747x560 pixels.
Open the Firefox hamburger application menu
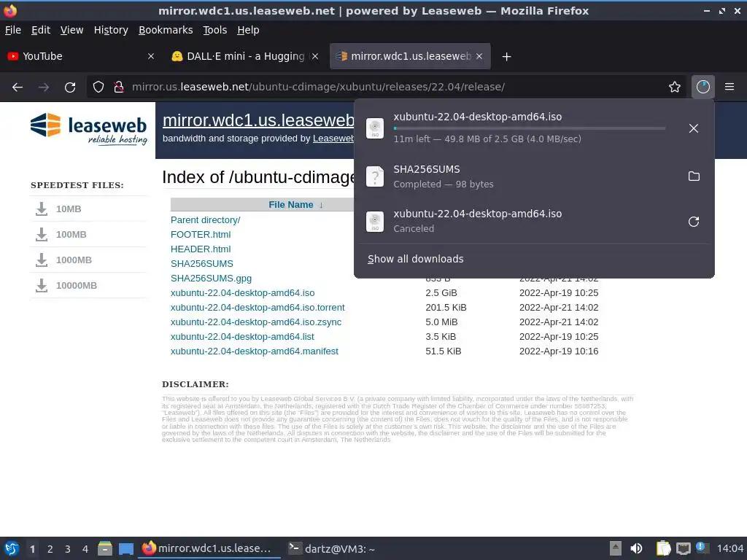729,87
